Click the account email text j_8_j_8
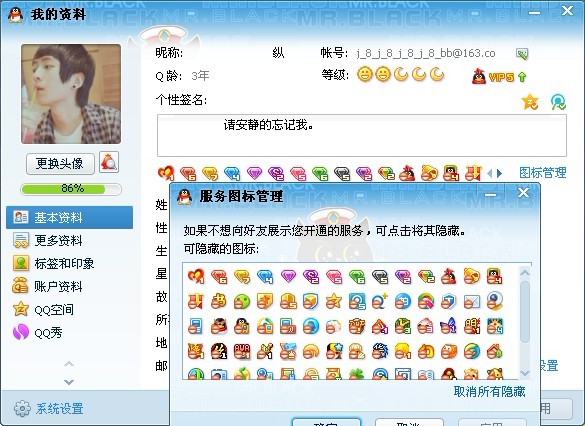 coord(426,53)
